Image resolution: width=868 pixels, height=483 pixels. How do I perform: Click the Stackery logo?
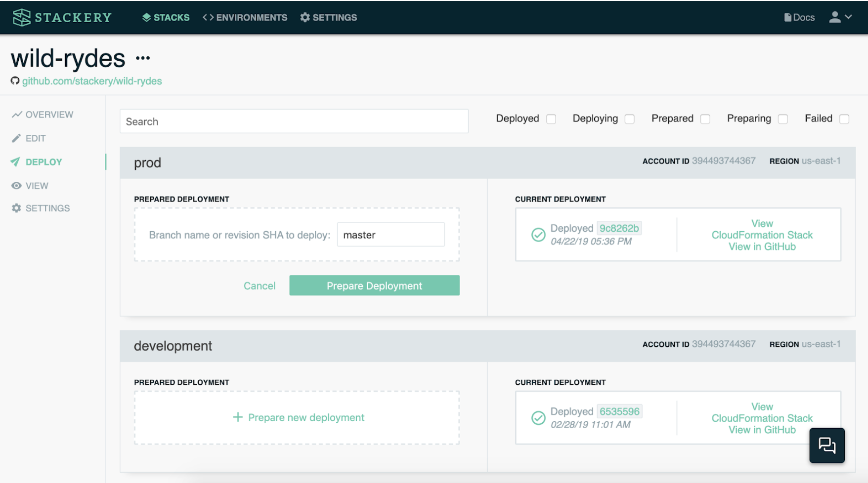[62, 17]
